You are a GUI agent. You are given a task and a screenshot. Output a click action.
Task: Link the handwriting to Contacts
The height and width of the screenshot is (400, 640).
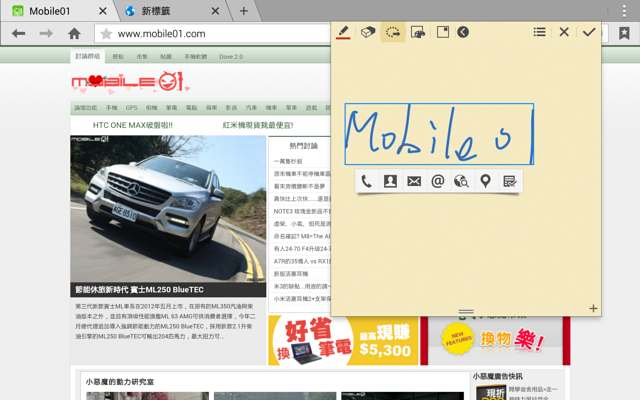click(390, 181)
